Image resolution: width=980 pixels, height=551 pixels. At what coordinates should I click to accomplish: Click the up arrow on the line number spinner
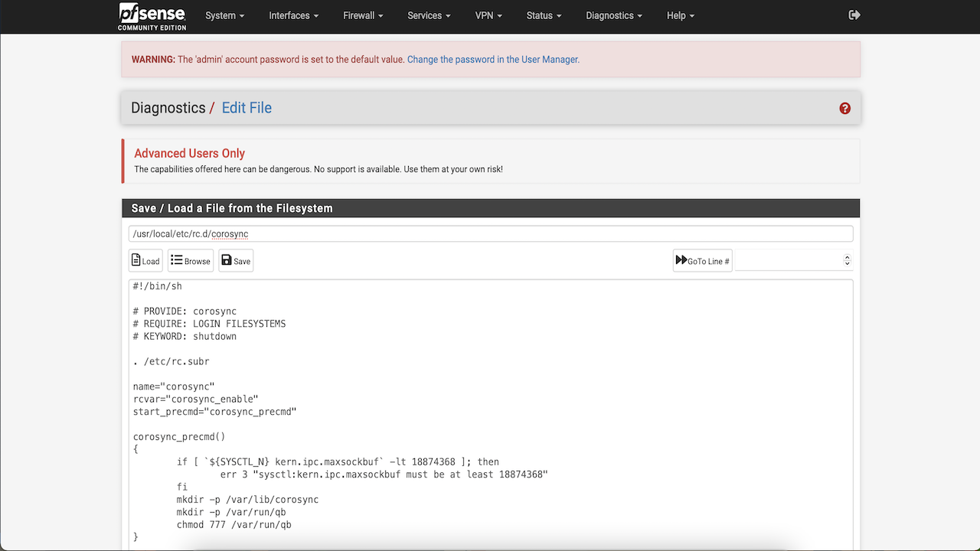pos(847,257)
